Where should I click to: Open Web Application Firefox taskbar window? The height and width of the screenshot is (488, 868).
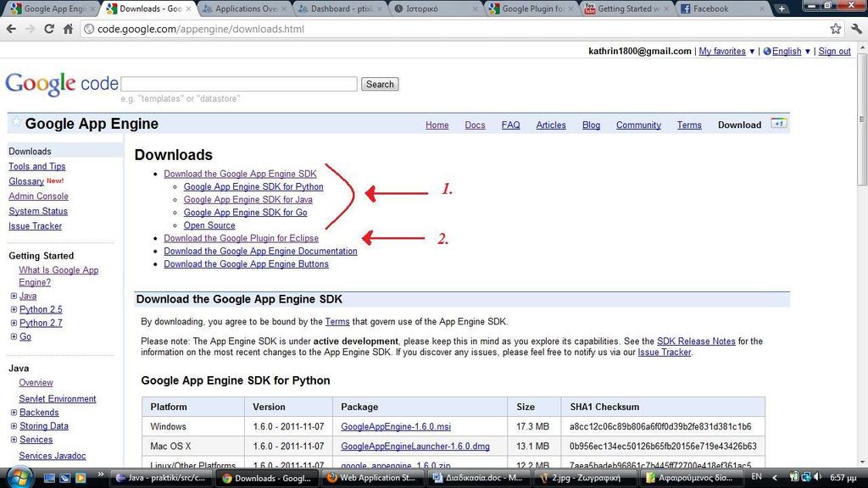click(374, 478)
